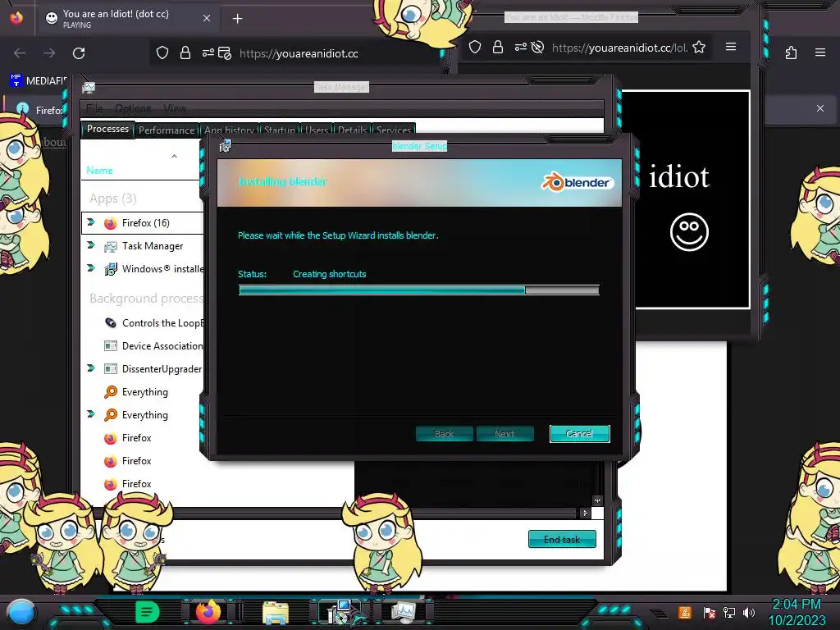840x630 pixels.
Task: Click the volume speaker tray icon
Action: pyautogui.click(x=748, y=612)
